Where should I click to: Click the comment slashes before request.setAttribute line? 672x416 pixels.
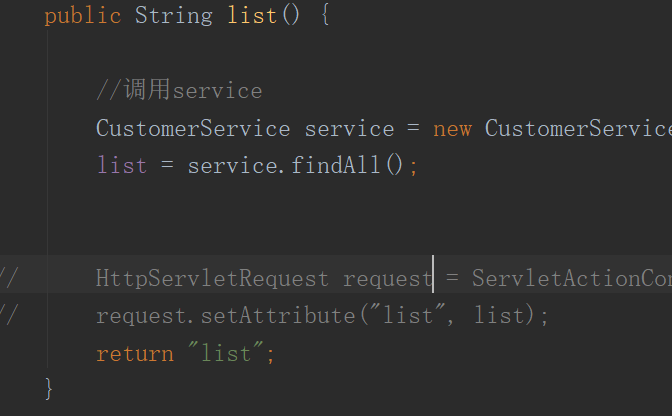tap(8, 315)
